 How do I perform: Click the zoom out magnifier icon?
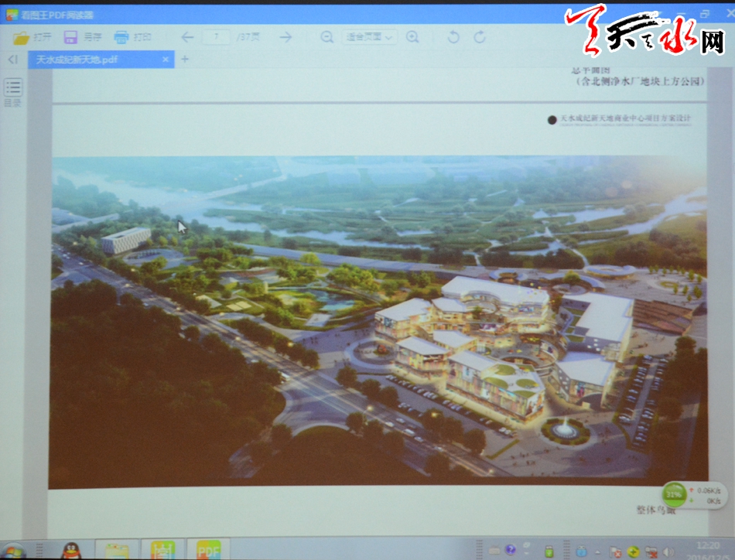pyautogui.click(x=327, y=37)
